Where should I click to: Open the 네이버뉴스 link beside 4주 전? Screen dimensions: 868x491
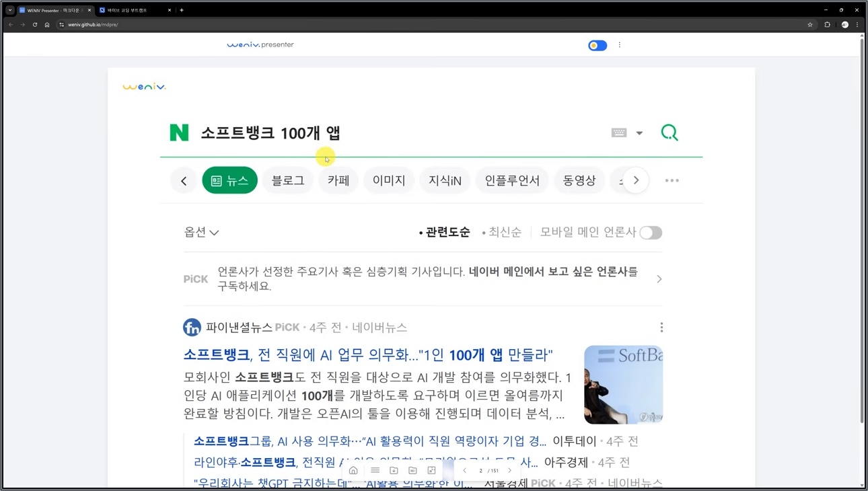point(379,328)
